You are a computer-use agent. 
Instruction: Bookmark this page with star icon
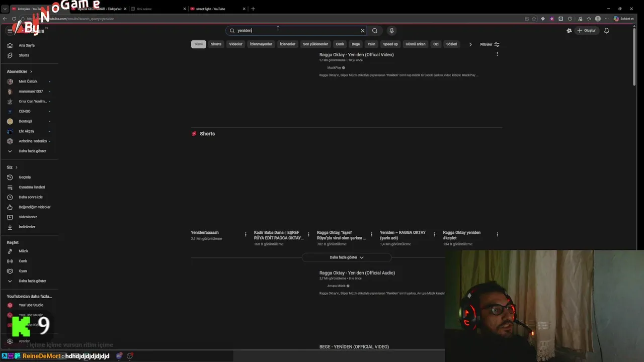click(534, 19)
